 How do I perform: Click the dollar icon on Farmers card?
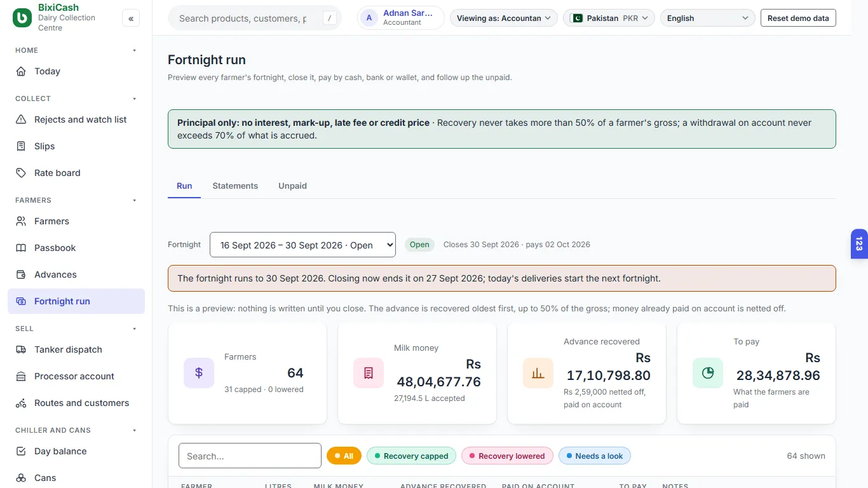click(199, 373)
